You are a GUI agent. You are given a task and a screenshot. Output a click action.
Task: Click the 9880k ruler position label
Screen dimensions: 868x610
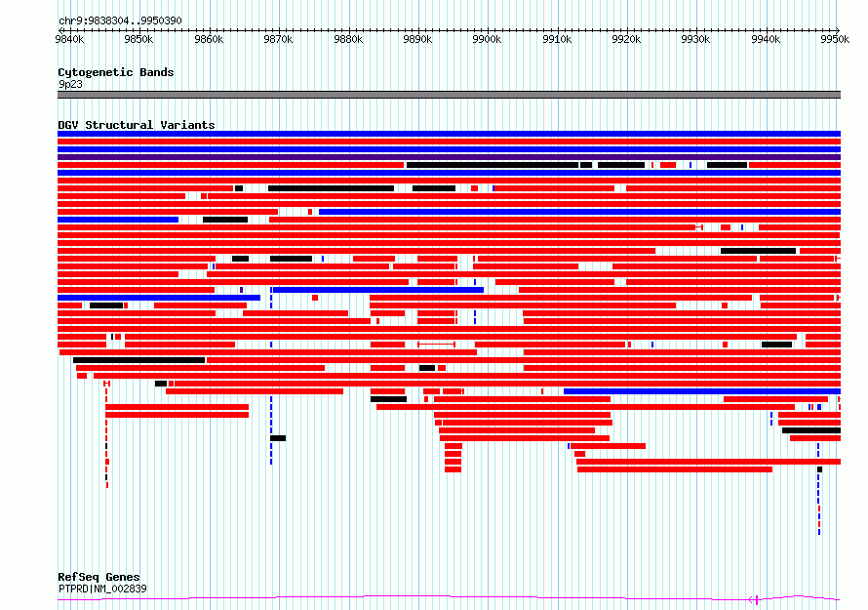coord(348,39)
